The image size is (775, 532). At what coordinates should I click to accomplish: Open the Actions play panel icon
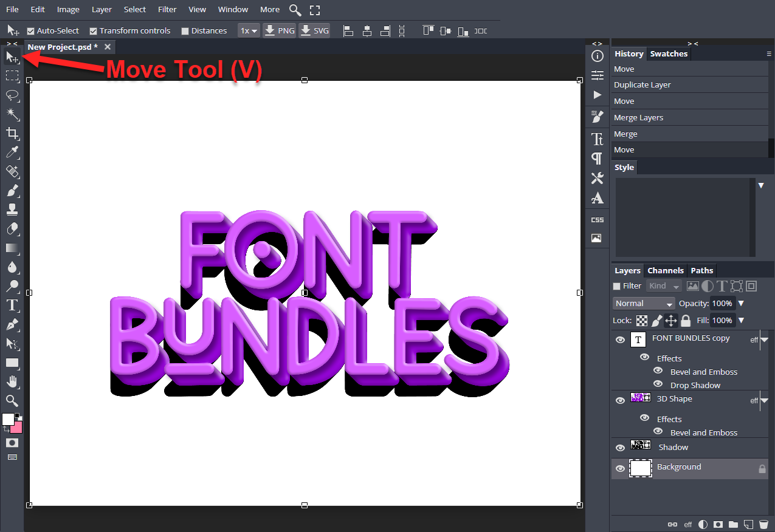598,95
